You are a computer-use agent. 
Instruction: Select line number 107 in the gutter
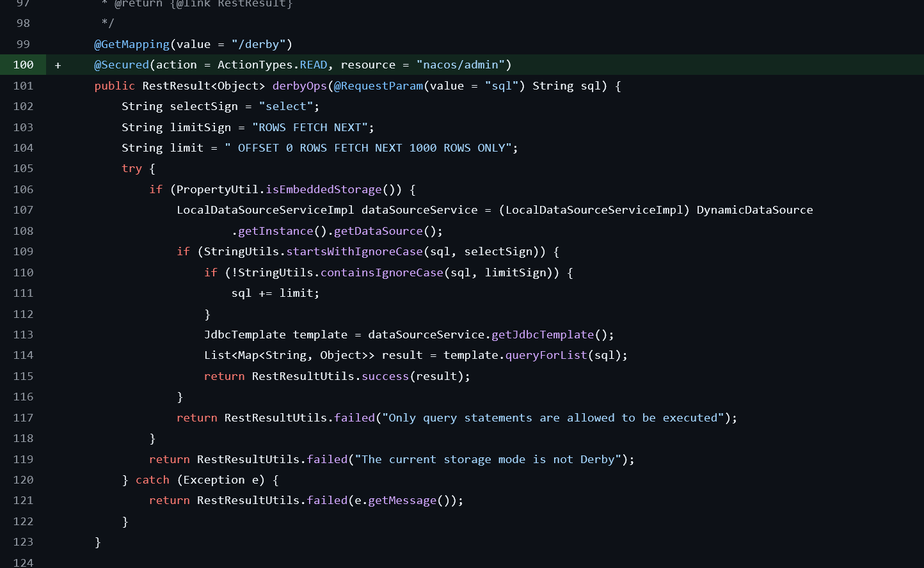click(x=23, y=210)
